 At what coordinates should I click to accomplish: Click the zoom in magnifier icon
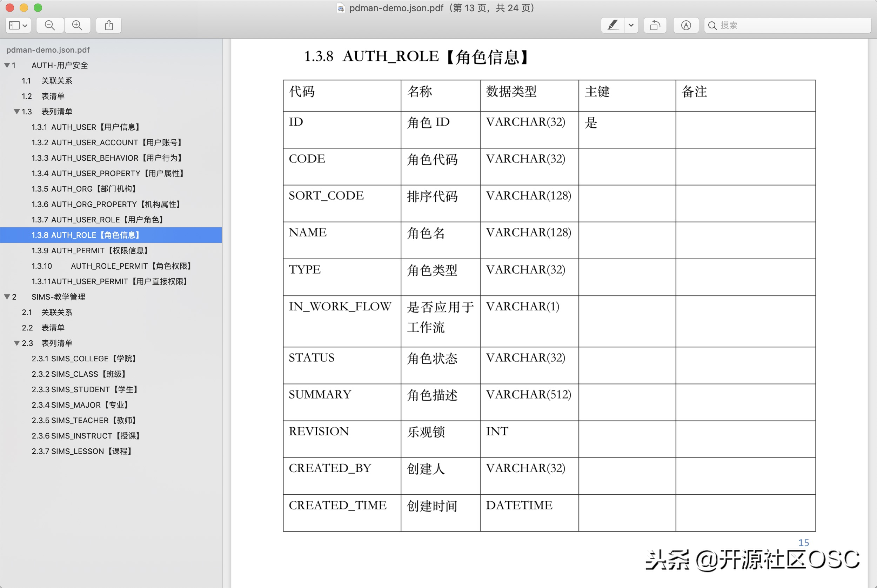(x=77, y=25)
